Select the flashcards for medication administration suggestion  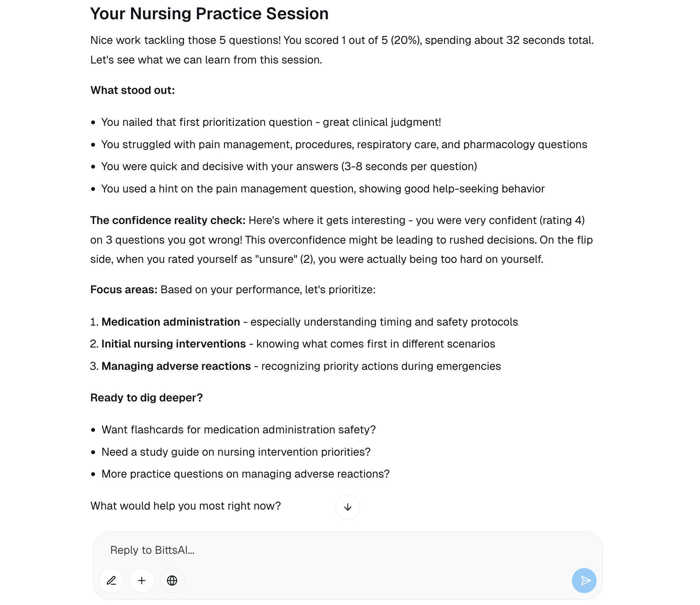(x=238, y=430)
